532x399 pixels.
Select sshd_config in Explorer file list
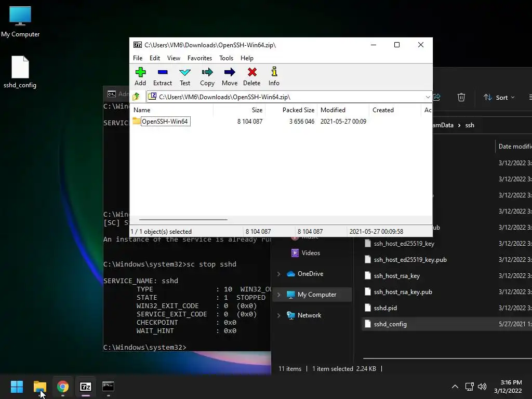point(447,324)
